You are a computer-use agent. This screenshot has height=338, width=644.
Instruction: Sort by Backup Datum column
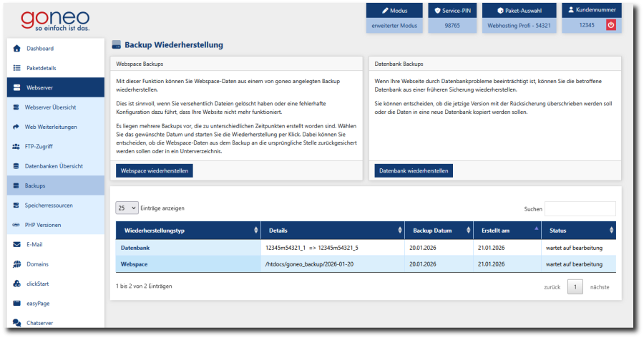(x=439, y=231)
